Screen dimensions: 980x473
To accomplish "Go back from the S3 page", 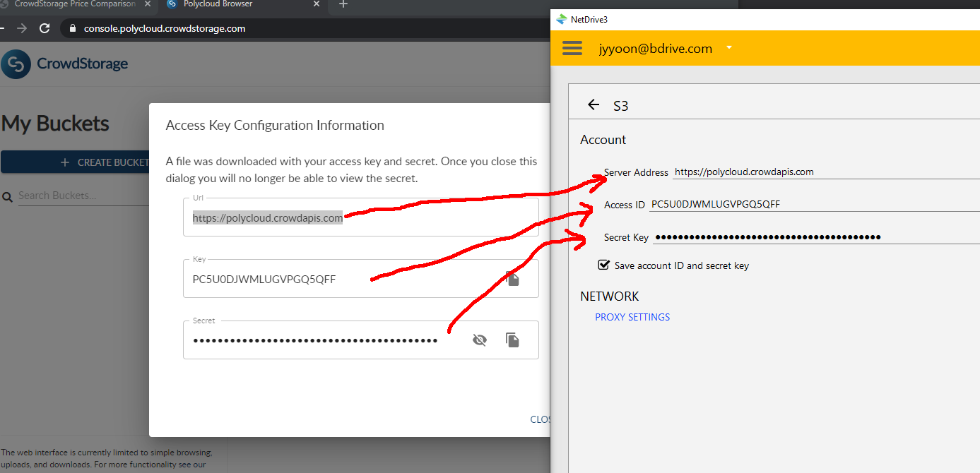I will click(594, 105).
